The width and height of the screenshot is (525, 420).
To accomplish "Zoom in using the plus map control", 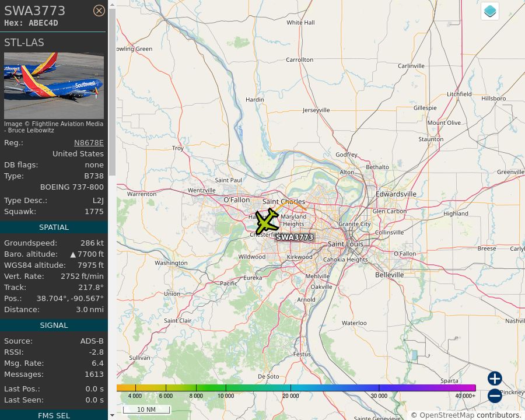I will (x=494, y=379).
